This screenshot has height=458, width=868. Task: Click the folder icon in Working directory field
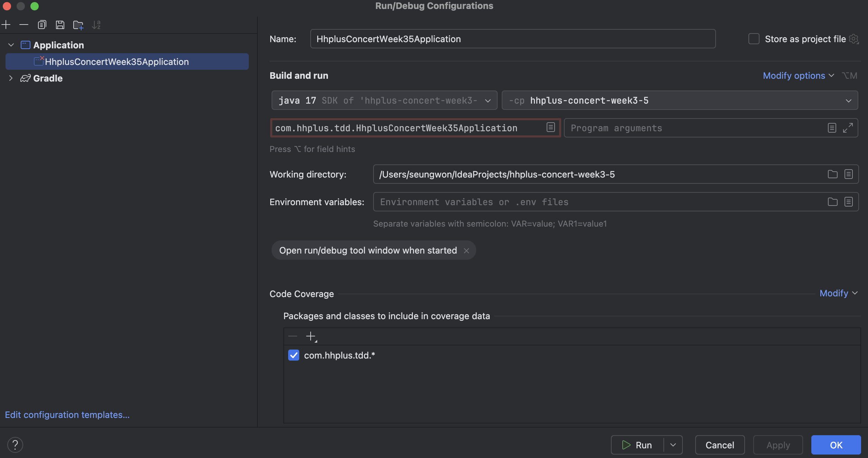pos(832,174)
